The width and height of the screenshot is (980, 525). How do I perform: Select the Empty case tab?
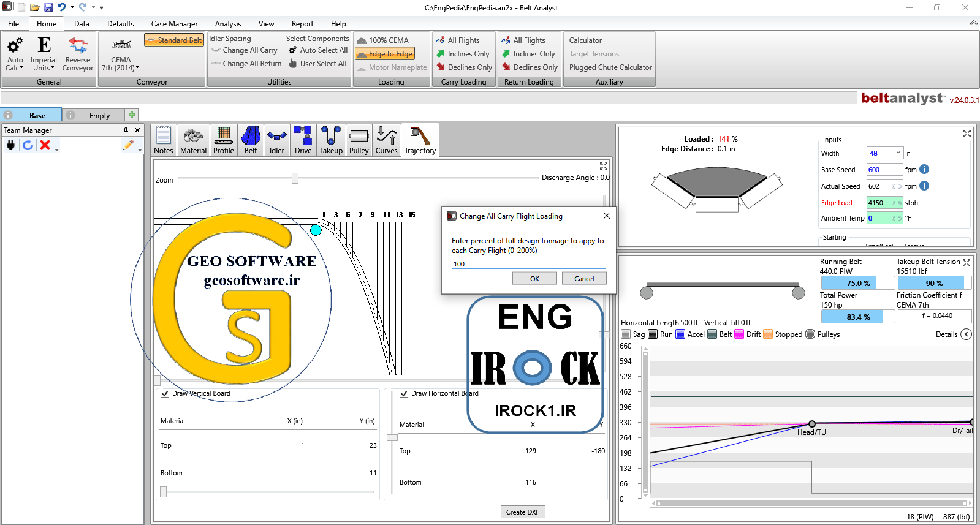[93, 115]
